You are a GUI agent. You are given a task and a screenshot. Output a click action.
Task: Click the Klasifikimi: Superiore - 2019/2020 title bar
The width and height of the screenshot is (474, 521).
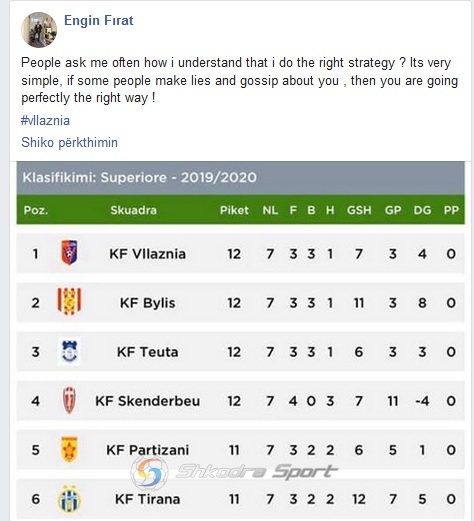(240, 178)
